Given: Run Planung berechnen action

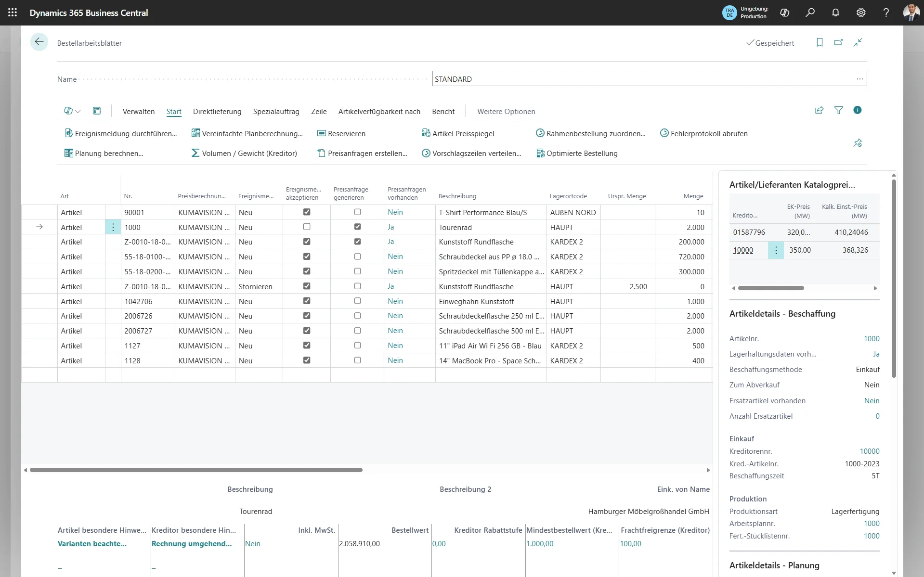Looking at the screenshot, I should [x=104, y=154].
